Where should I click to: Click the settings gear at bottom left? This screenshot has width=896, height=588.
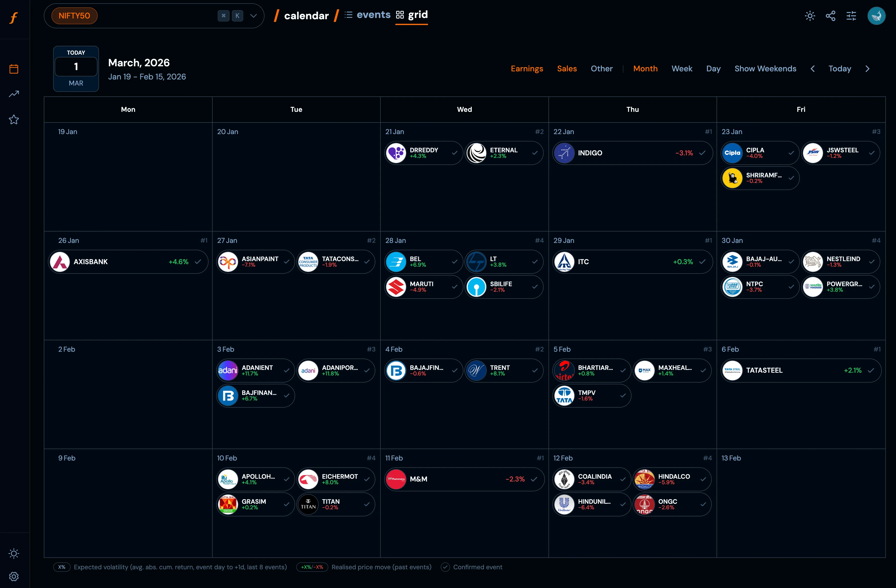click(x=14, y=576)
